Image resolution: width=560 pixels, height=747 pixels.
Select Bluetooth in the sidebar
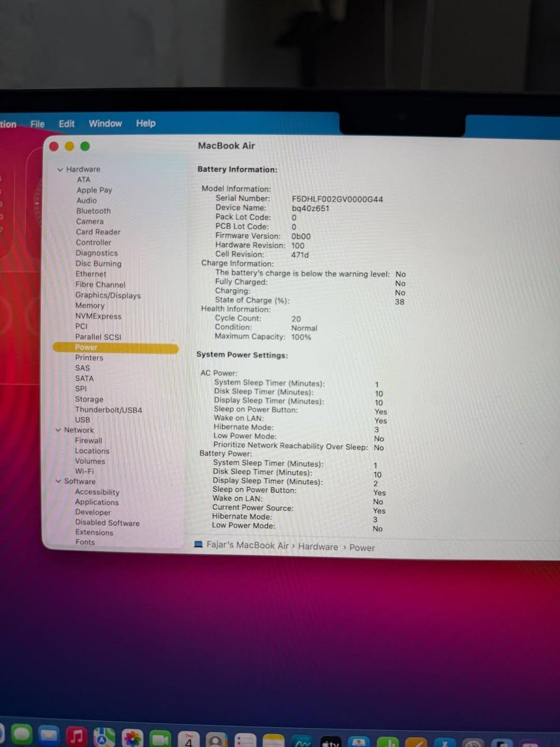[93, 211]
